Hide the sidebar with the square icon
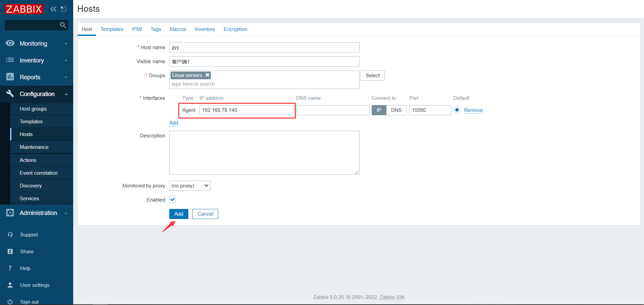Viewport: 644px width, 305px height. pos(63,9)
